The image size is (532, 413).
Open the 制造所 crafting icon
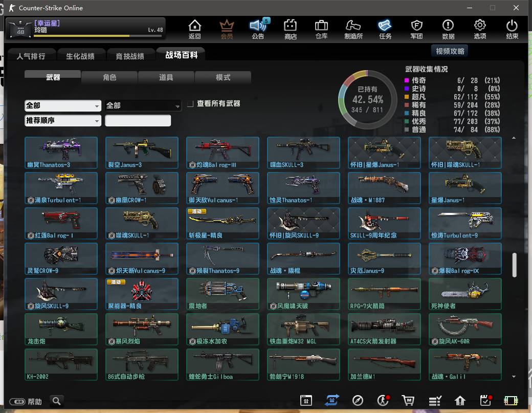point(353,29)
